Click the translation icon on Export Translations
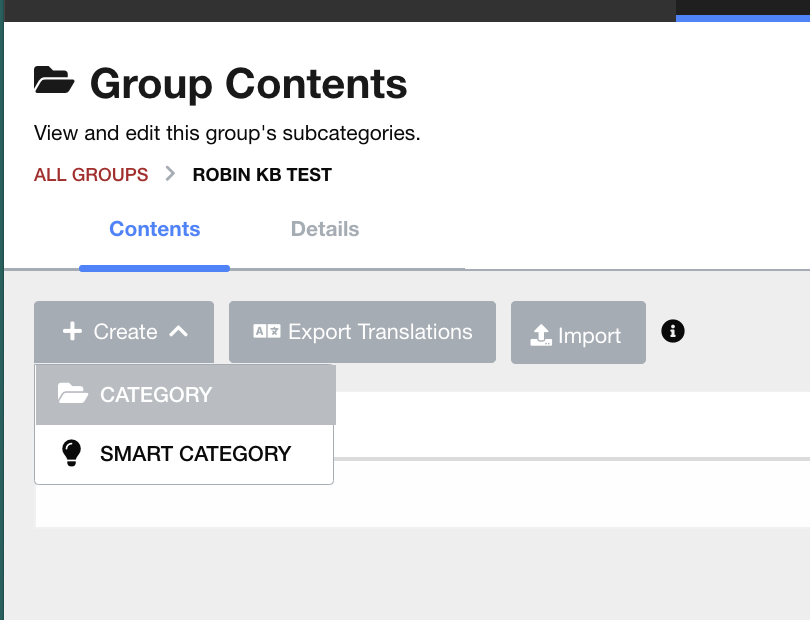This screenshot has width=810, height=620. (267, 332)
